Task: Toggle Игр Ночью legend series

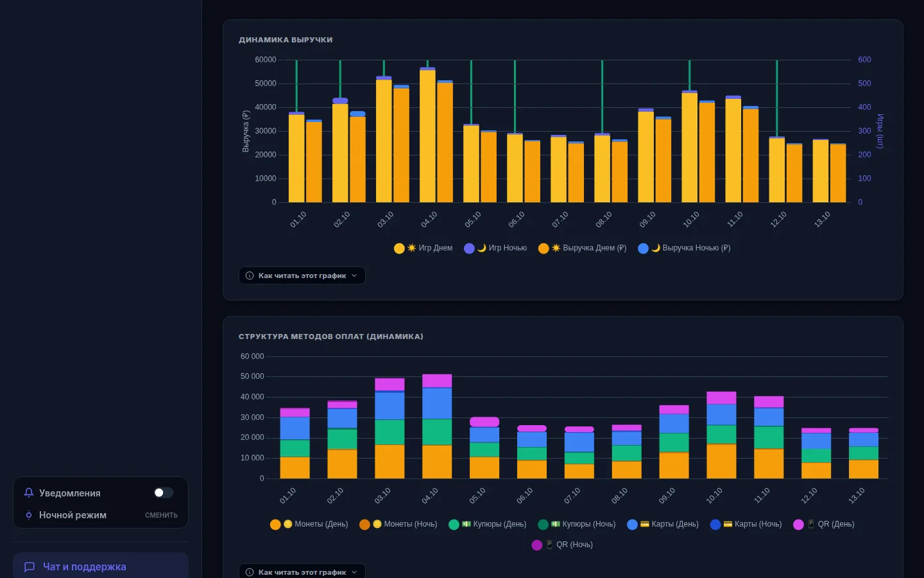Action: click(x=495, y=248)
